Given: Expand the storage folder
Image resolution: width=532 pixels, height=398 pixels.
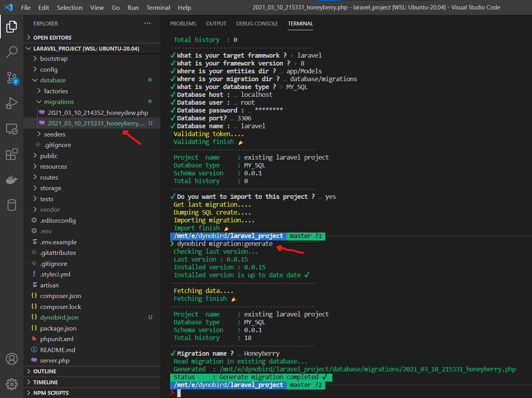Looking at the screenshot, I should (92, 188).
